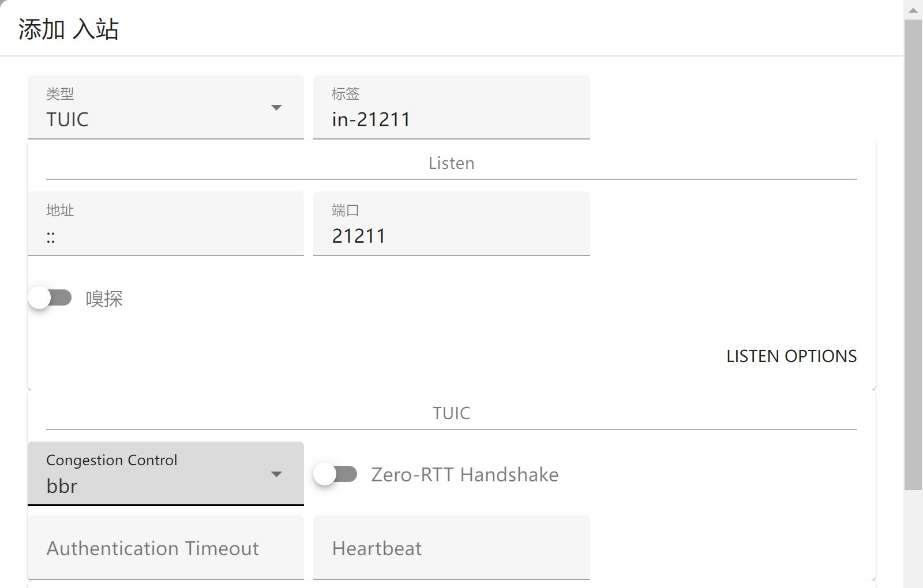This screenshot has width=923, height=588.
Task: Click the TUIC section header
Action: tap(451, 413)
